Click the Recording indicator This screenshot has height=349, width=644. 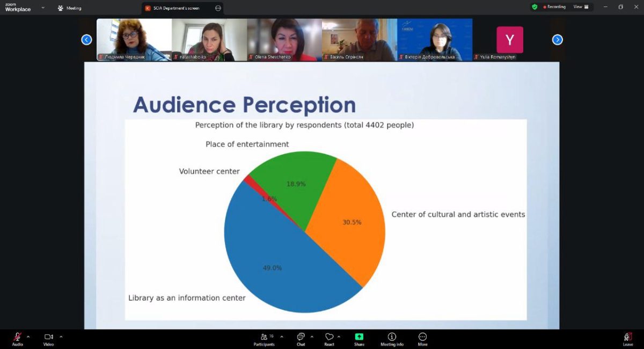[555, 7]
